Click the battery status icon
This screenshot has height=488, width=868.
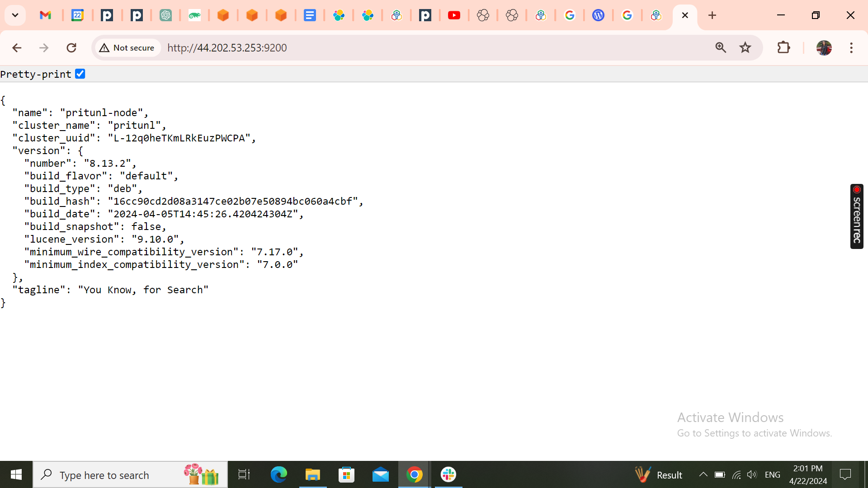720,474
